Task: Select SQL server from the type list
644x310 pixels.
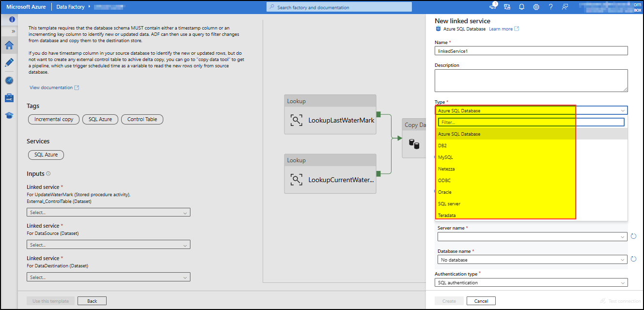Action: coord(532,203)
